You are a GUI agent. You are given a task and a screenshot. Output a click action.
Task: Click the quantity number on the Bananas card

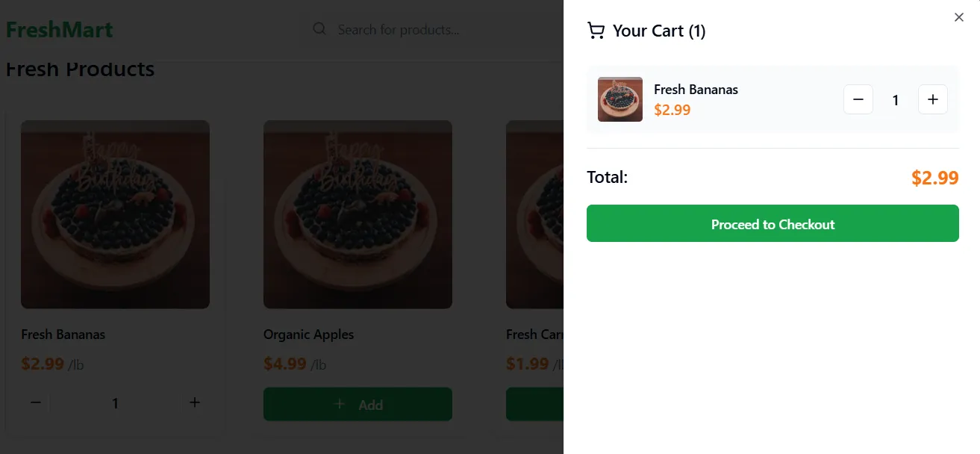[115, 403]
